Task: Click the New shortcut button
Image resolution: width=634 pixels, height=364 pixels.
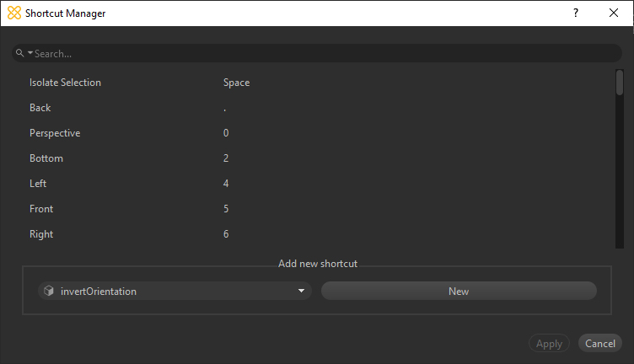Action: [459, 292]
